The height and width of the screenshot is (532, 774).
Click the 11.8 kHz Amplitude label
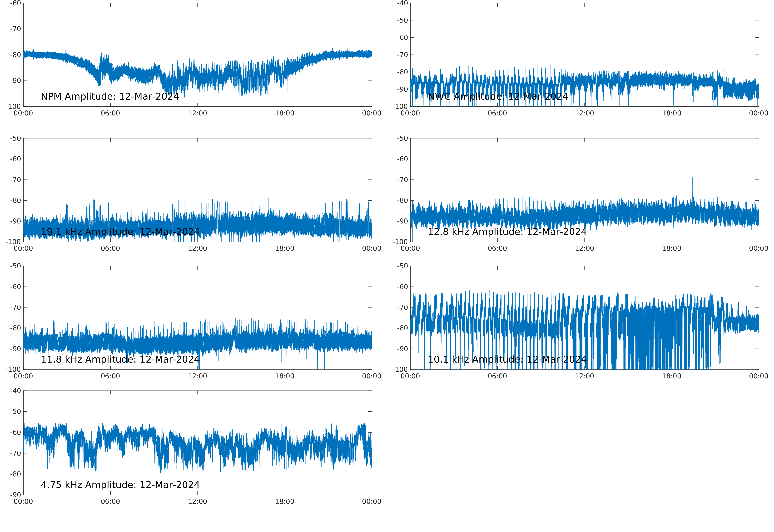pos(120,359)
